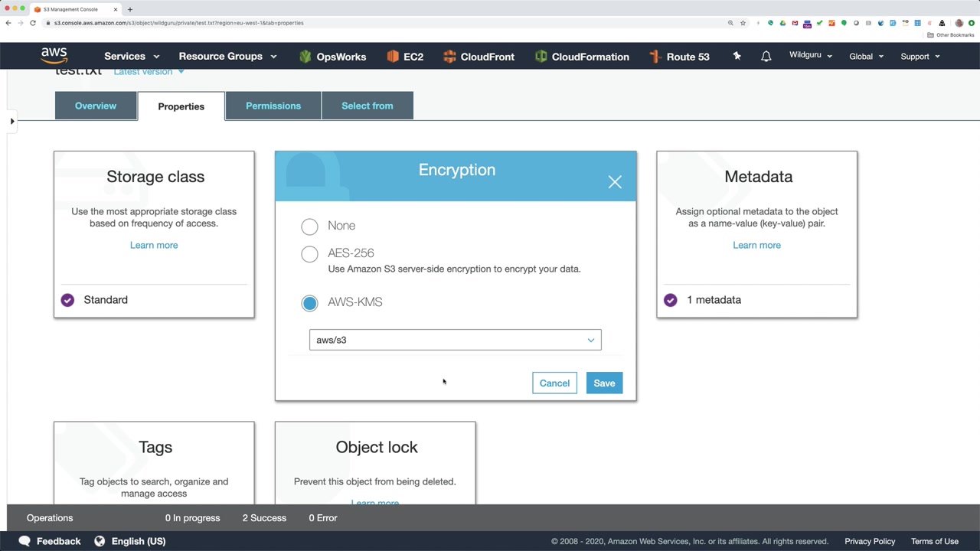The image size is (980, 551).
Task: Click the AWS logo home icon
Action: (54, 56)
